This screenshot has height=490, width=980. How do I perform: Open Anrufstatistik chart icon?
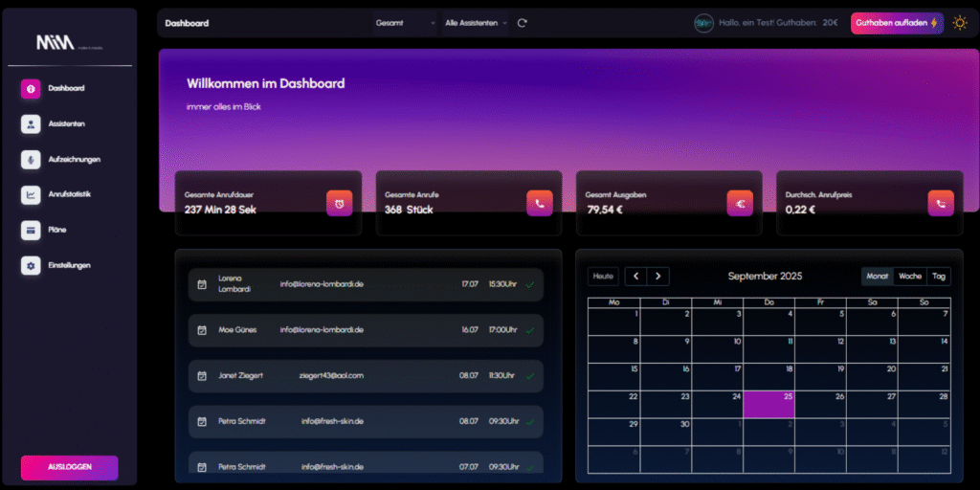(31, 195)
